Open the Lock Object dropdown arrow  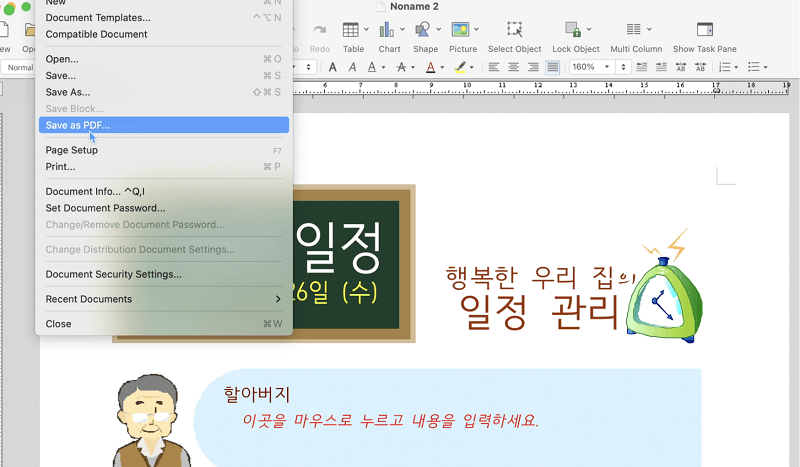click(589, 30)
